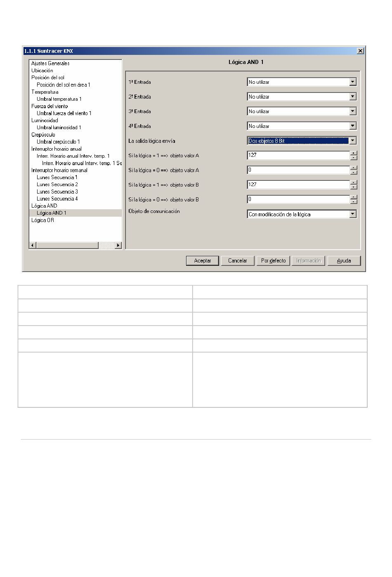392x577 pixels.
Task: Select Interr. Horario anual Interv. temp. 1 Se
Action: [x=82, y=163]
